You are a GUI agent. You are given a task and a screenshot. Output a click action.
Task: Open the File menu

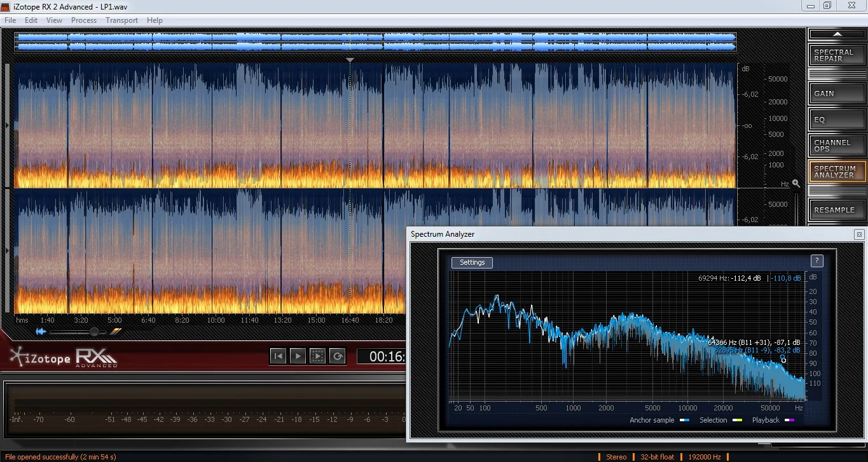coord(10,20)
